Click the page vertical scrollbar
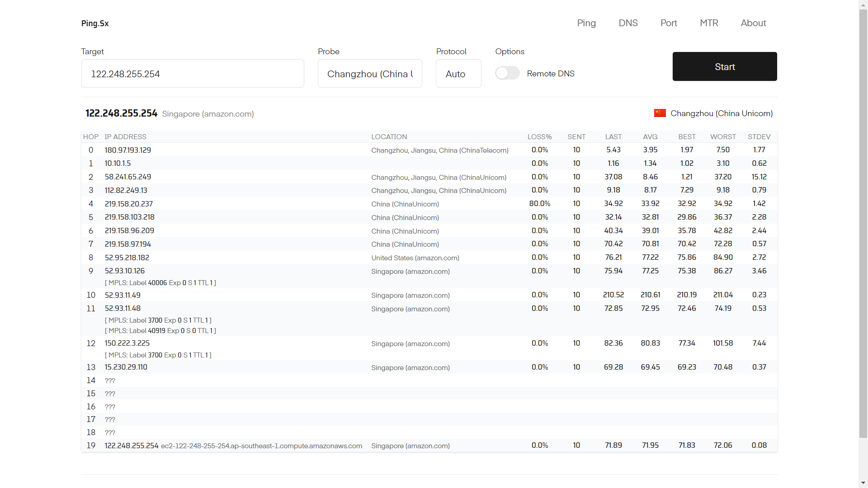Viewport: 868px width, 488px height. (x=863, y=226)
